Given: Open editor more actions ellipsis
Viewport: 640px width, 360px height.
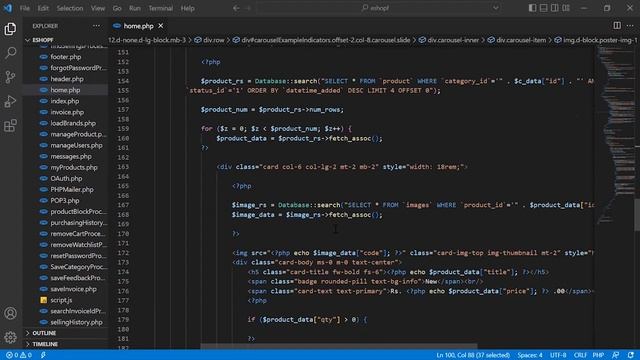Looking at the screenshot, I should coord(630,26).
